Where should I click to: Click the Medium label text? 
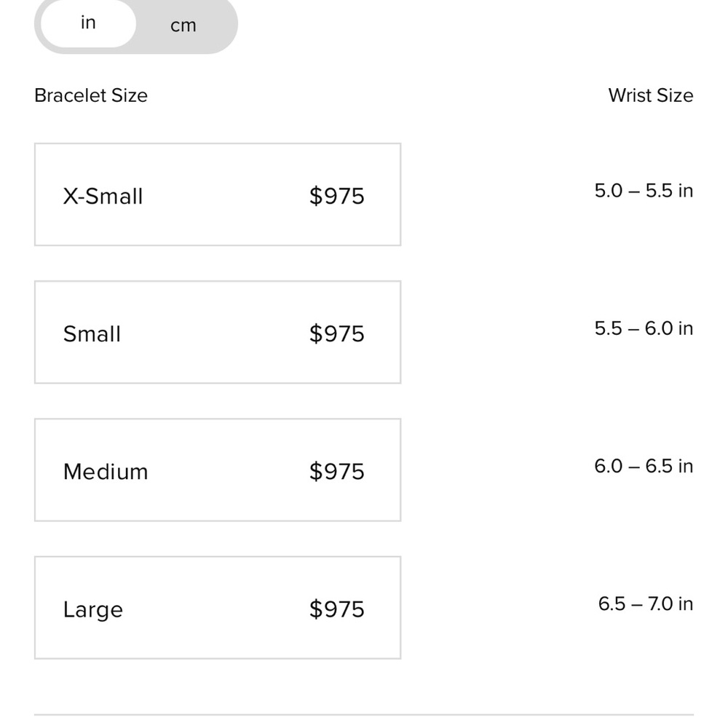pos(106,471)
